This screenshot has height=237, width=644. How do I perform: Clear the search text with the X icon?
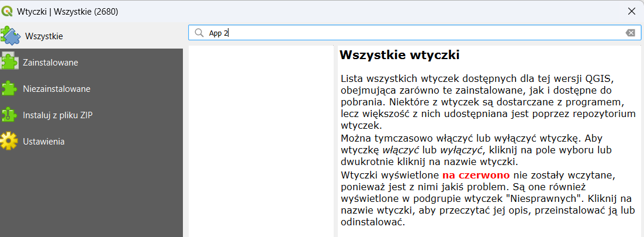pyautogui.click(x=631, y=33)
